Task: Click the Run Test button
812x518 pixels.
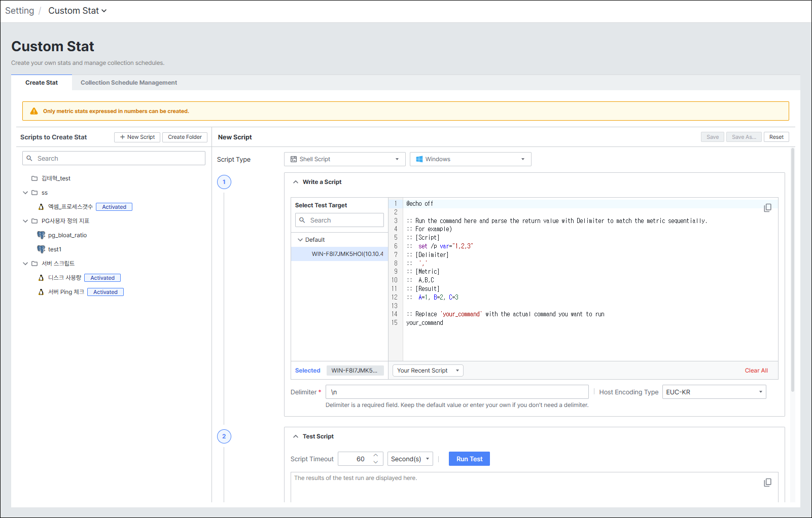Action: [x=469, y=459]
